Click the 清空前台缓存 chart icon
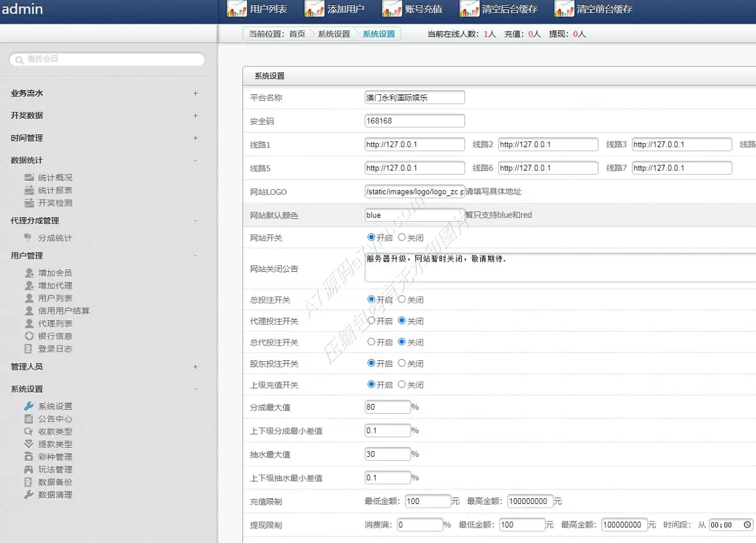Viewport: 756px width, 543px height. coord(564,9)
